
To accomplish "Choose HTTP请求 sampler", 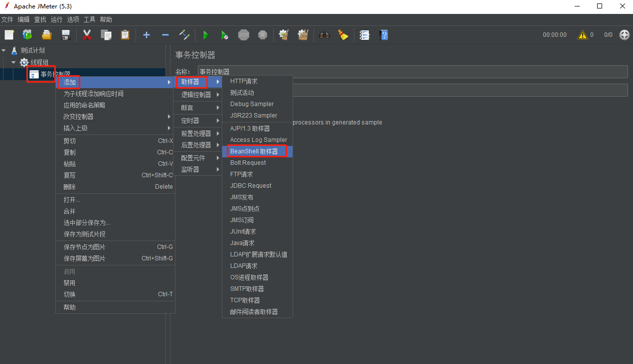I will [x=257, y=81].
